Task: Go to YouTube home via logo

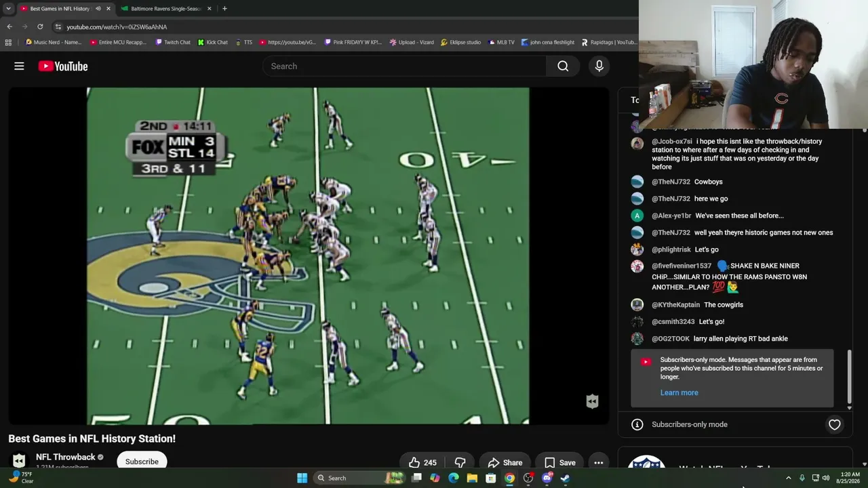Action: tap(63, 66)
